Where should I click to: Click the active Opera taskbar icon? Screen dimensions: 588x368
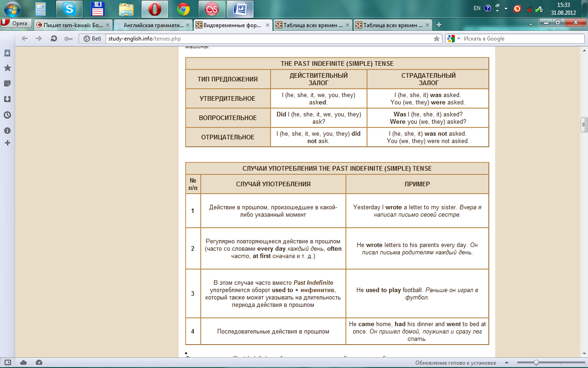coord(155,8)
